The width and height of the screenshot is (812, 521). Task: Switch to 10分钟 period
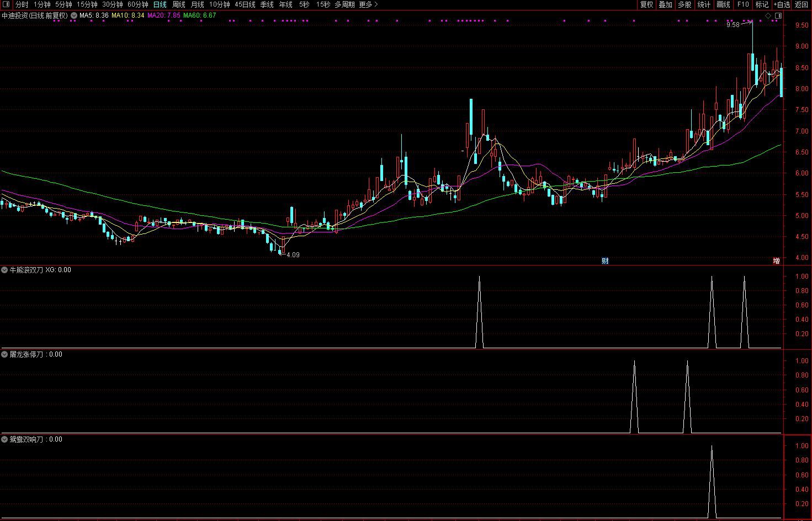pyautogui.click(x=220, y=4)
